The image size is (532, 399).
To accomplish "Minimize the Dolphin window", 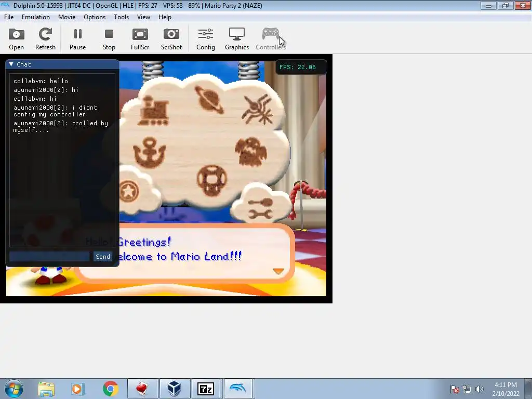I will pyautogui.click(x=488, y=5).
